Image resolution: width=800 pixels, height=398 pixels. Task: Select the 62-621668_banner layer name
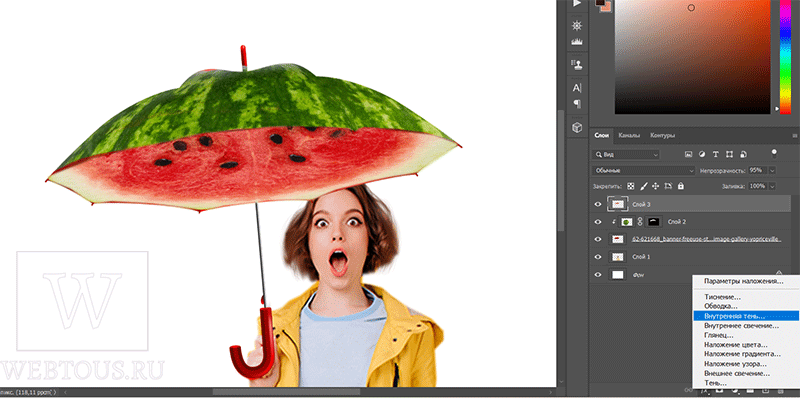point(706,239)
